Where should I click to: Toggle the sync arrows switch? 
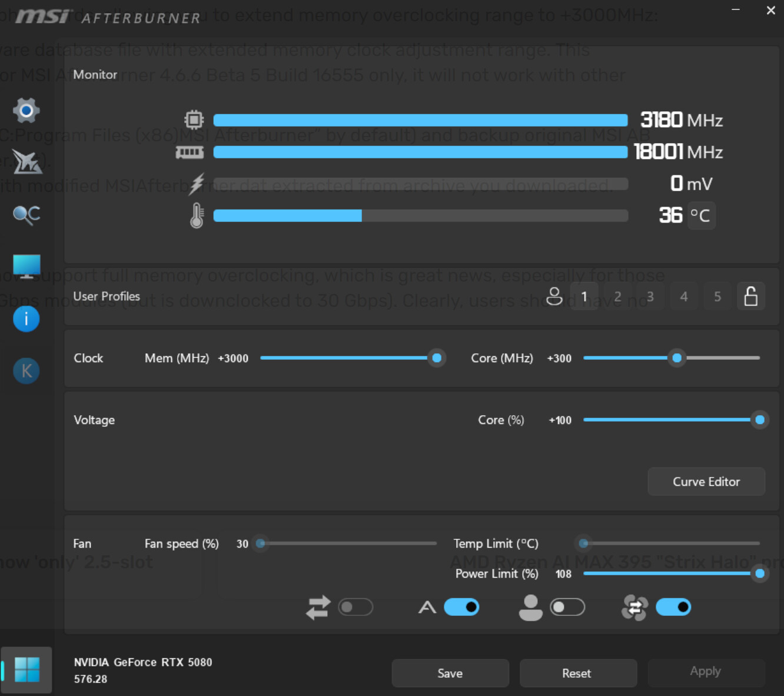pos(356,607)
